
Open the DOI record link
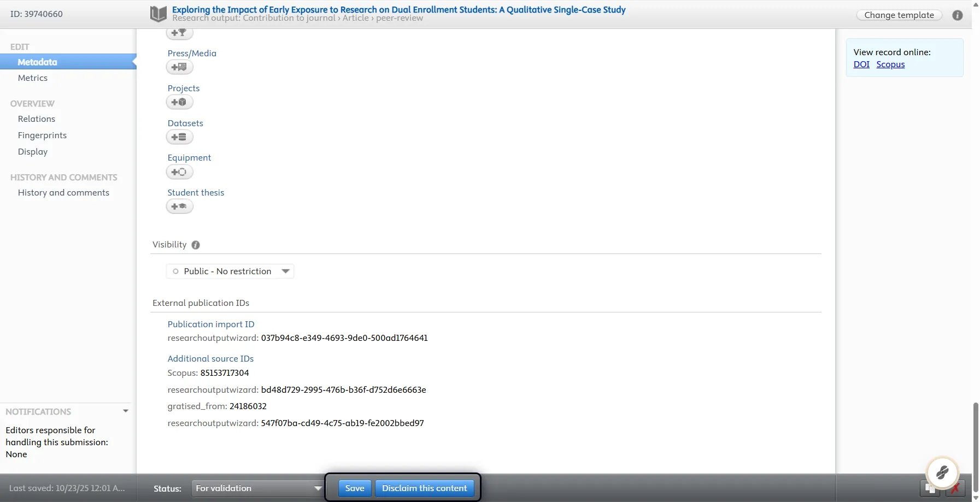[x=861, y=64]
